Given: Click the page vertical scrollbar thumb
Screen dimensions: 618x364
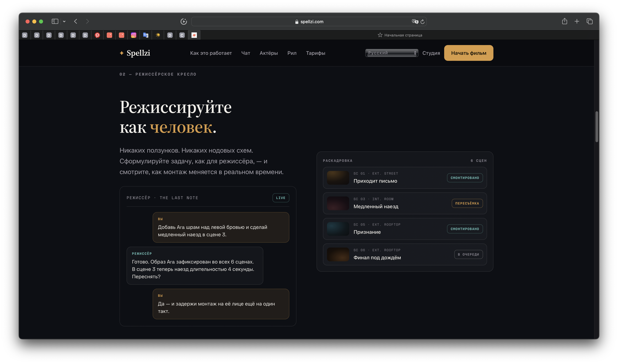Looking at the screenshot, I should (597, 127).
